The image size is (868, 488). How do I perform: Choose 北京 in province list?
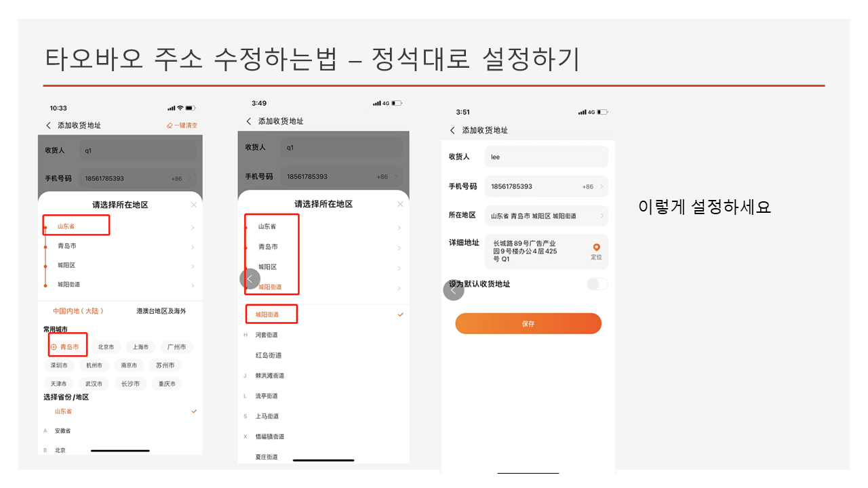pos(60,450)
